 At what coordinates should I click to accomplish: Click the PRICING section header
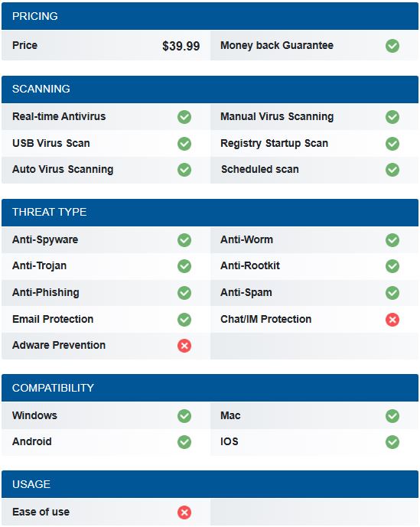click(210, 16)
